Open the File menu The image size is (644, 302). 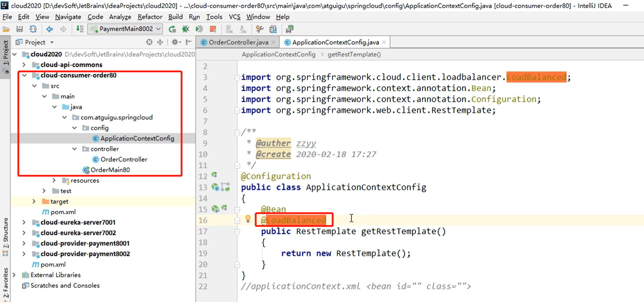coord(7,17)
